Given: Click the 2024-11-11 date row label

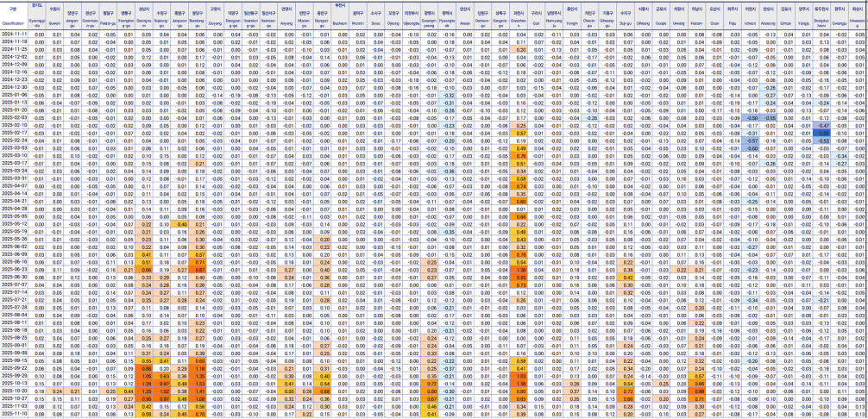Looking at the screenshot, I should pyautogui.click(x=13, y=34).
